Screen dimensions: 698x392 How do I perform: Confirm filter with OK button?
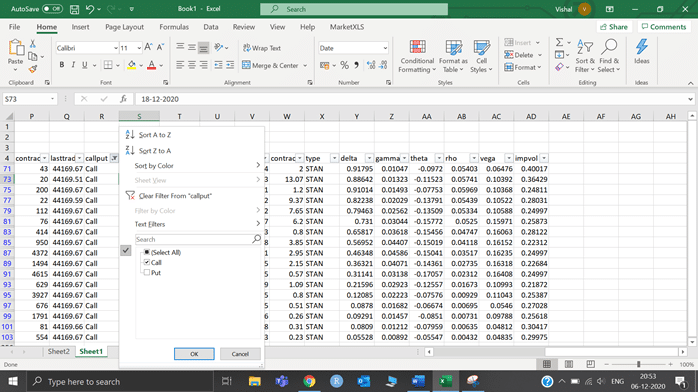[194, 354]
